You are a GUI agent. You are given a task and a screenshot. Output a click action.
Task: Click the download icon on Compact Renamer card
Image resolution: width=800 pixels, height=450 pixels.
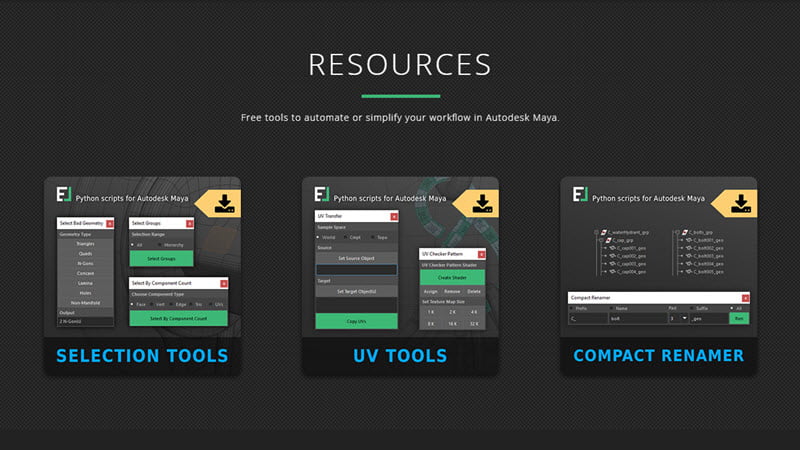tap(739, 205)
